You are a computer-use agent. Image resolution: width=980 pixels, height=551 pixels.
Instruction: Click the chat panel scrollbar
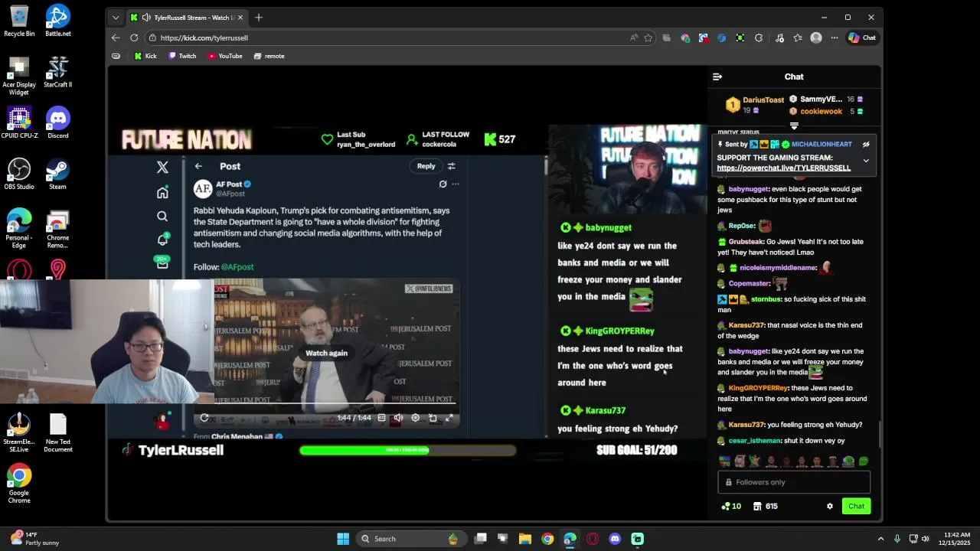[878, 434]
